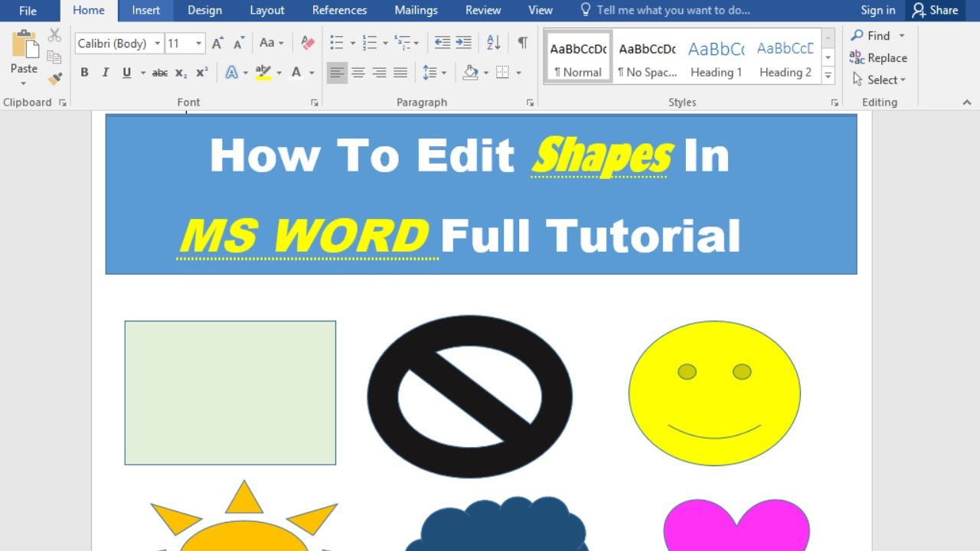This screenshot has height=551, width=980.
Task: Click the Share person icon
Action: (919, 10)
